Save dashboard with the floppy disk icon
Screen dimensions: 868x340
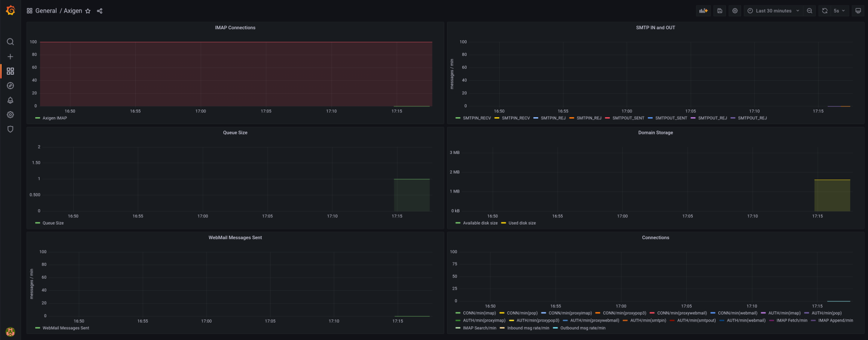coord(720,11)
